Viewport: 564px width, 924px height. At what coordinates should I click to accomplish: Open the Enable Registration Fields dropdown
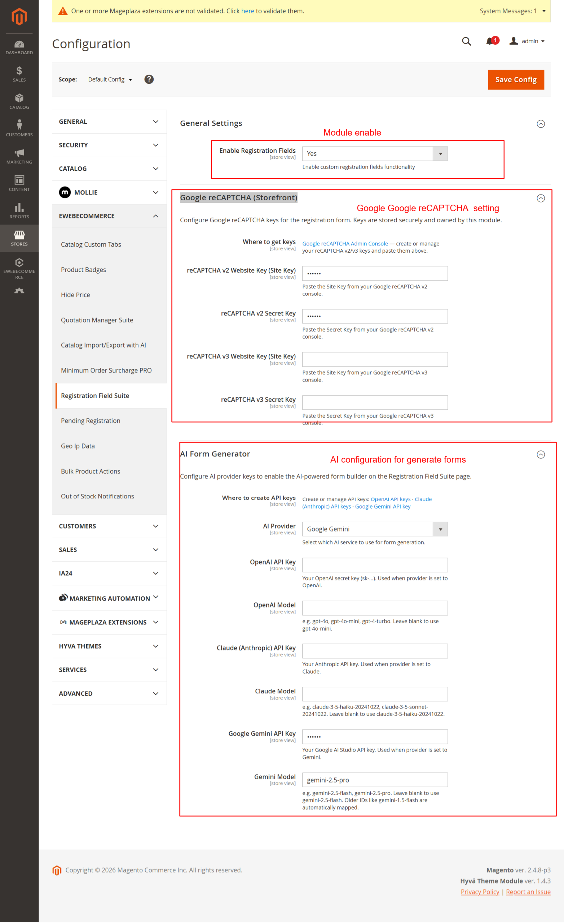tap(375, 154)
